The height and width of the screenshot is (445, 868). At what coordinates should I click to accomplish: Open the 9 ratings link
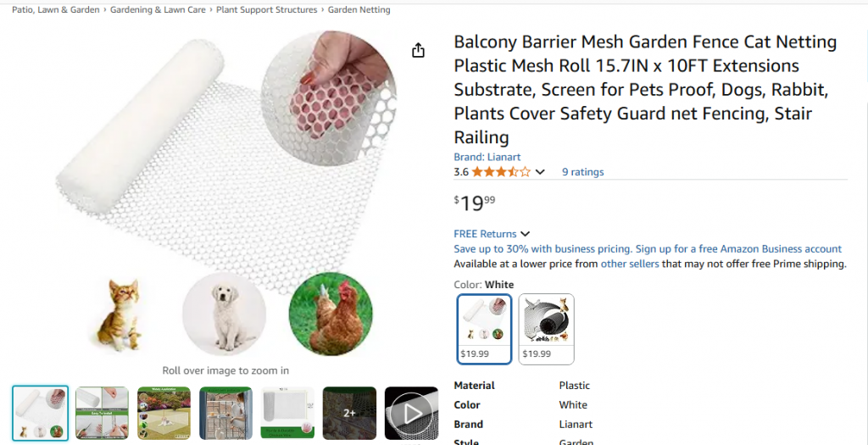[x=583, y=172]
